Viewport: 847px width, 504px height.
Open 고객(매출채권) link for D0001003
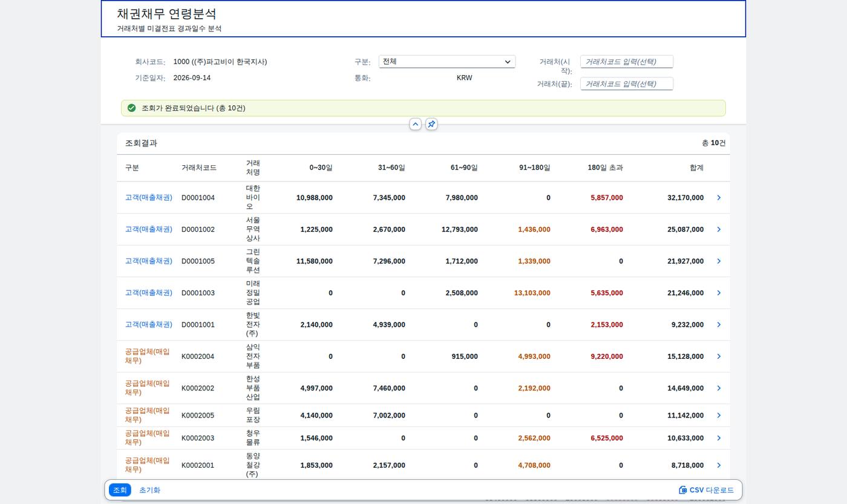149,293
